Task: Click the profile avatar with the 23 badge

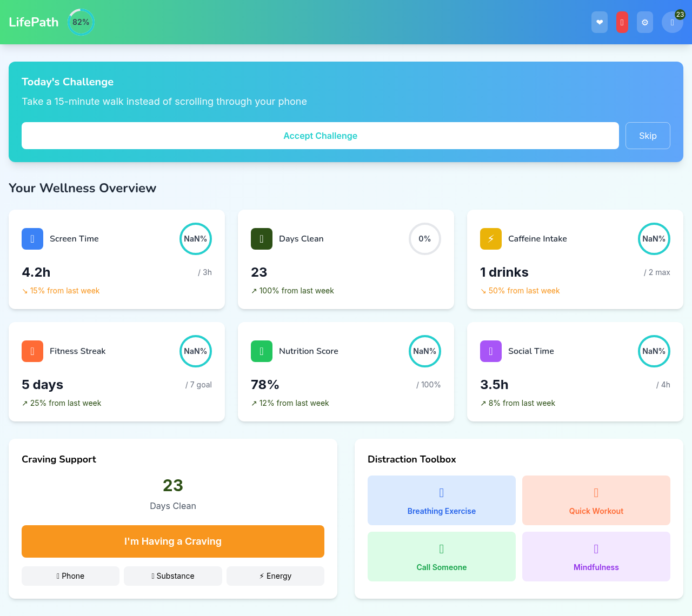Action: click(672, 22)
